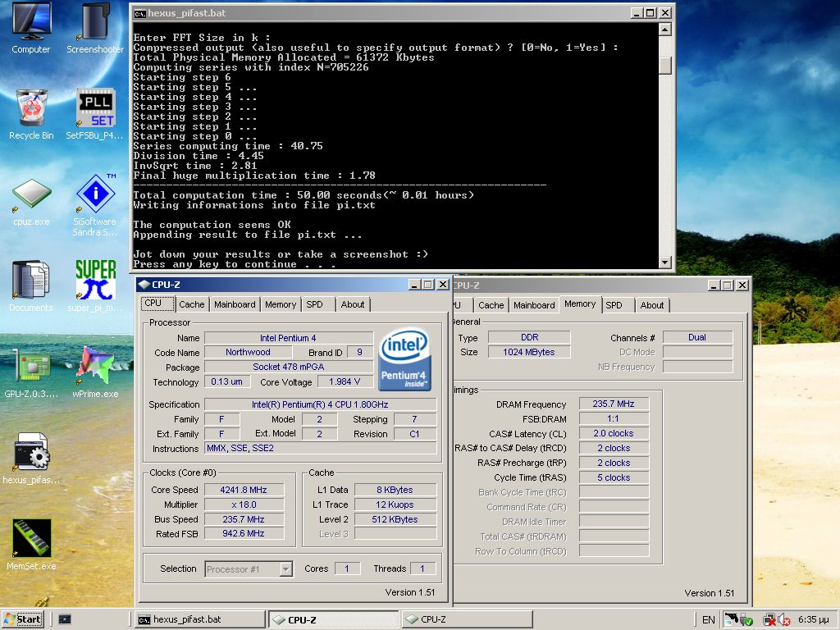Open the EN language indicator
Image resolution: width=840 pixels, height=630 pixels.
708,620
